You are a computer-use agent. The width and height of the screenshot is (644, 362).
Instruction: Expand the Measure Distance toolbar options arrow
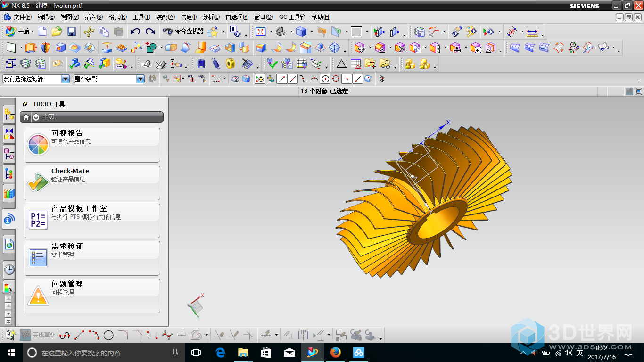[x=543, y=35]
